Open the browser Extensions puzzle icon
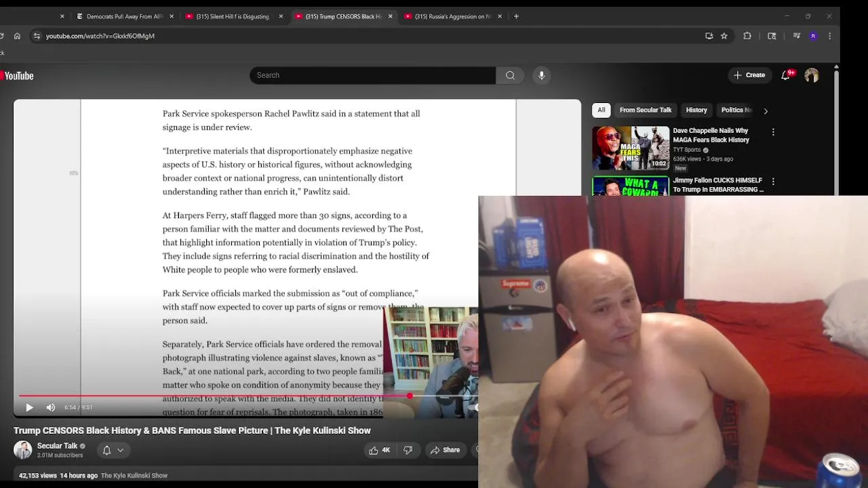Image resolution: width=868 pixels, height=488 pixels. [x=747, y=36]
